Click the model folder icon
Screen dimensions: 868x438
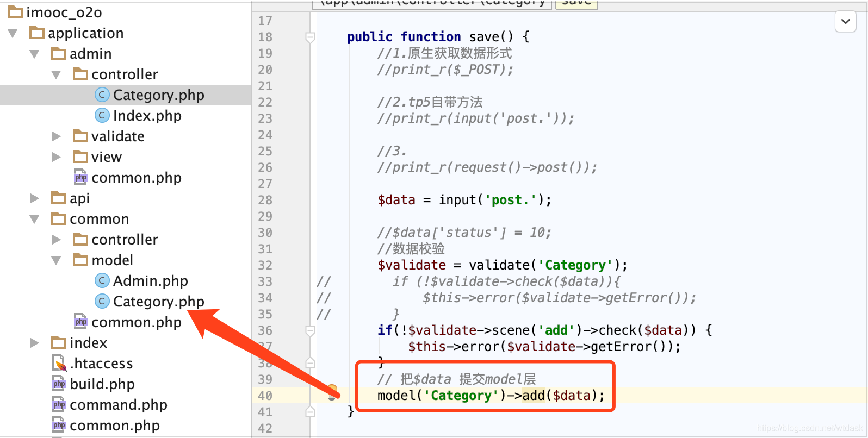80,260
